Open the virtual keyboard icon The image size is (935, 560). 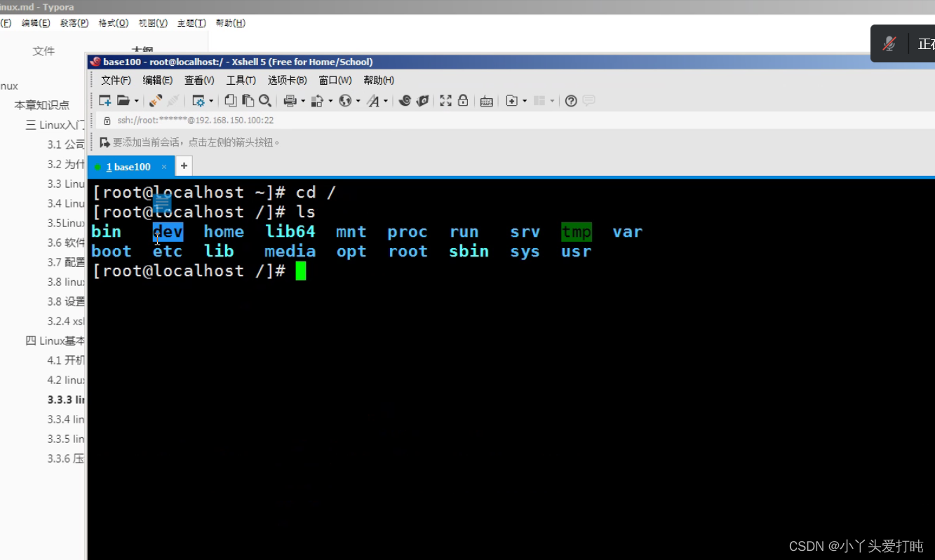tap(486, 101)
